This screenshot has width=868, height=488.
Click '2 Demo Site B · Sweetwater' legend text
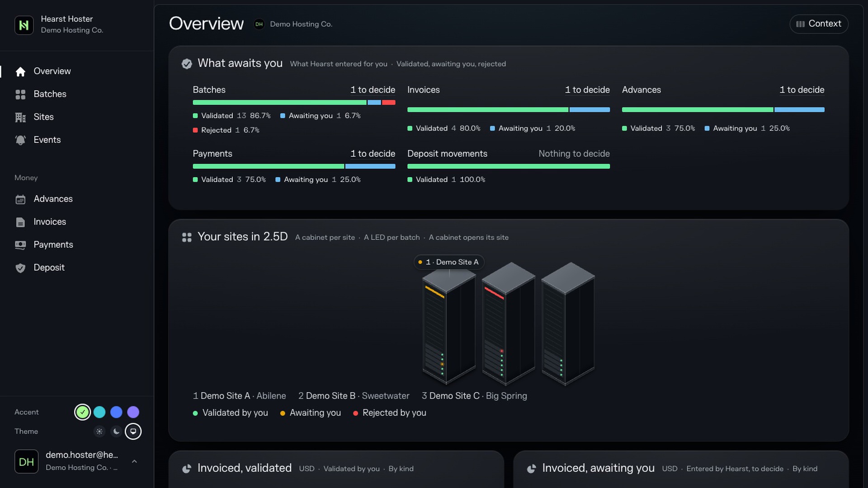click(354, 396)
